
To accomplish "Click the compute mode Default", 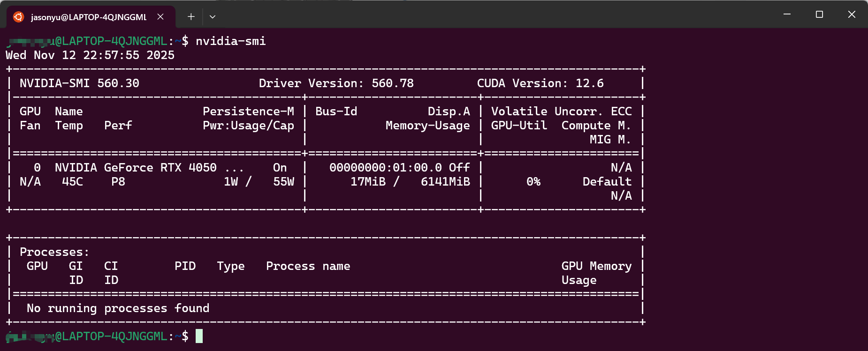I will [607, 182].
